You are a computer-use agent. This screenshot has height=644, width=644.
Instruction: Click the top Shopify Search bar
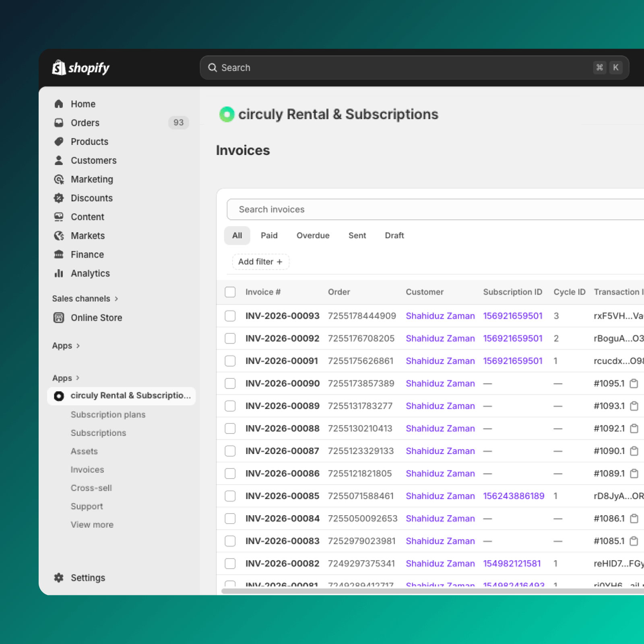click(414, 68)
